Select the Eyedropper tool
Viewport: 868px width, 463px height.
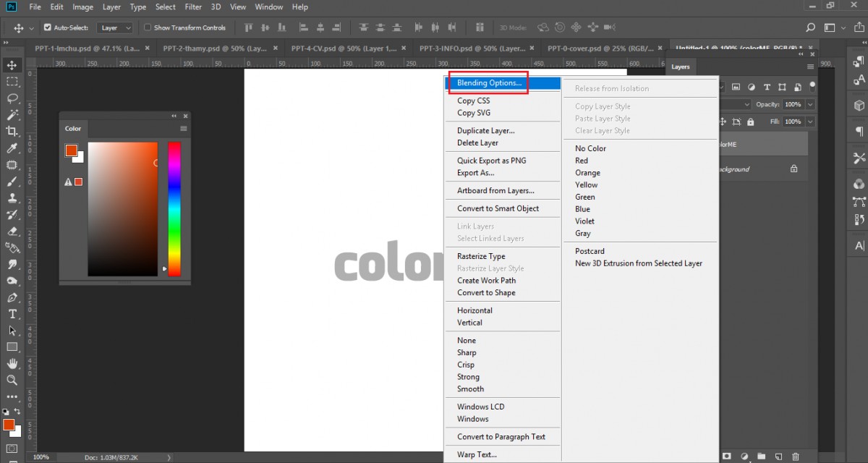tap(12, 149)
